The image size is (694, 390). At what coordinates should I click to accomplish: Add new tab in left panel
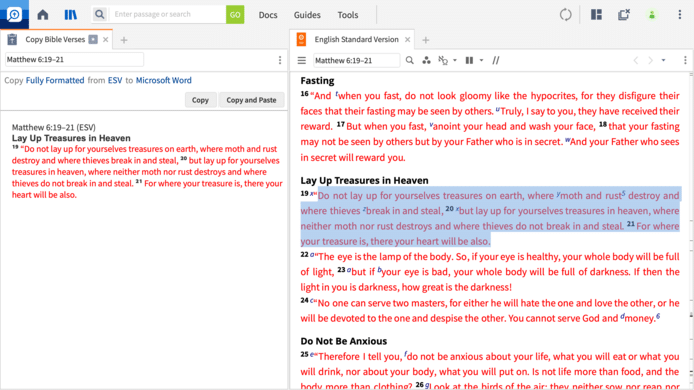tap(124, 40)
